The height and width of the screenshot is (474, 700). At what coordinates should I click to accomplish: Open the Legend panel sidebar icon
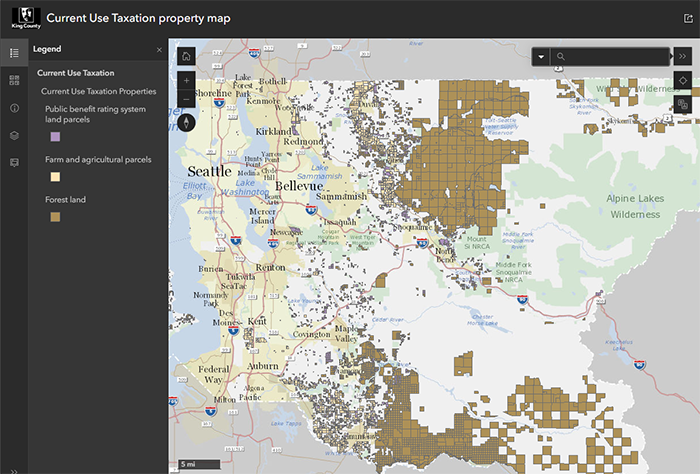tap(14, 53)
